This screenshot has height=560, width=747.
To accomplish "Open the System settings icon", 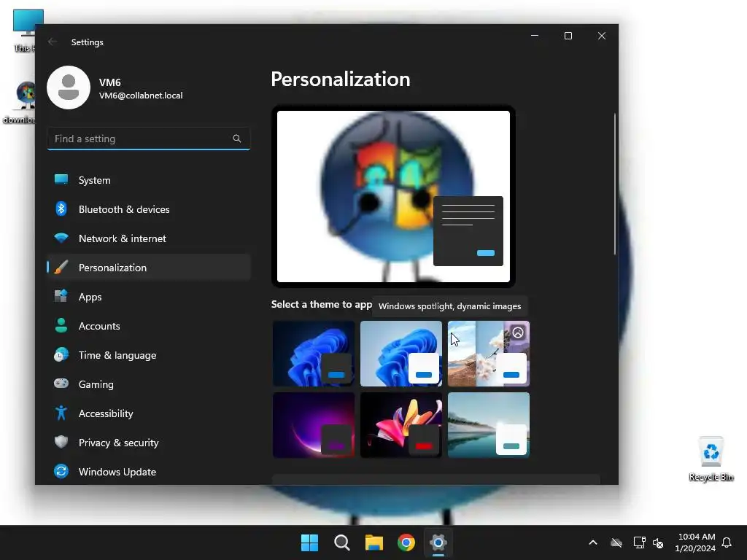I will click(61, 179).
